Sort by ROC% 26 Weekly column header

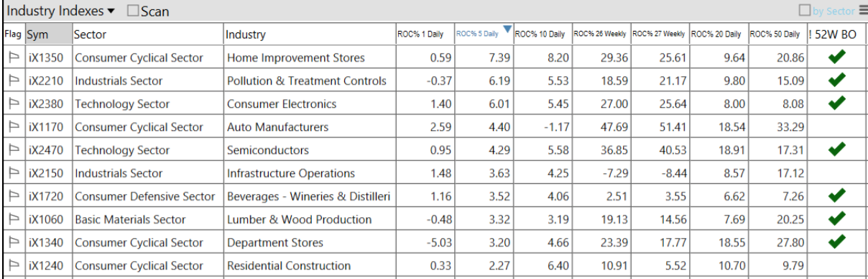(x=600, y=34)
